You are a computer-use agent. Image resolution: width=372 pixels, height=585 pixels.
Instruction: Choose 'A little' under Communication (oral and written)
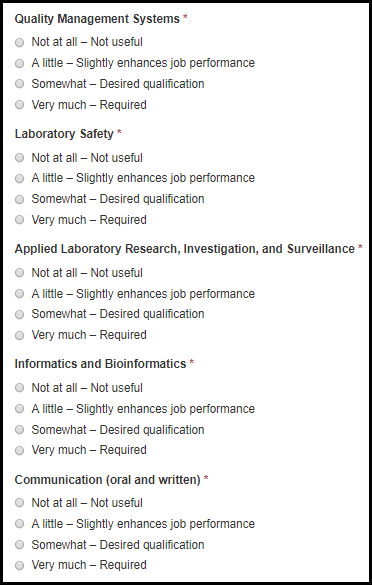click(x=19, y=524)
